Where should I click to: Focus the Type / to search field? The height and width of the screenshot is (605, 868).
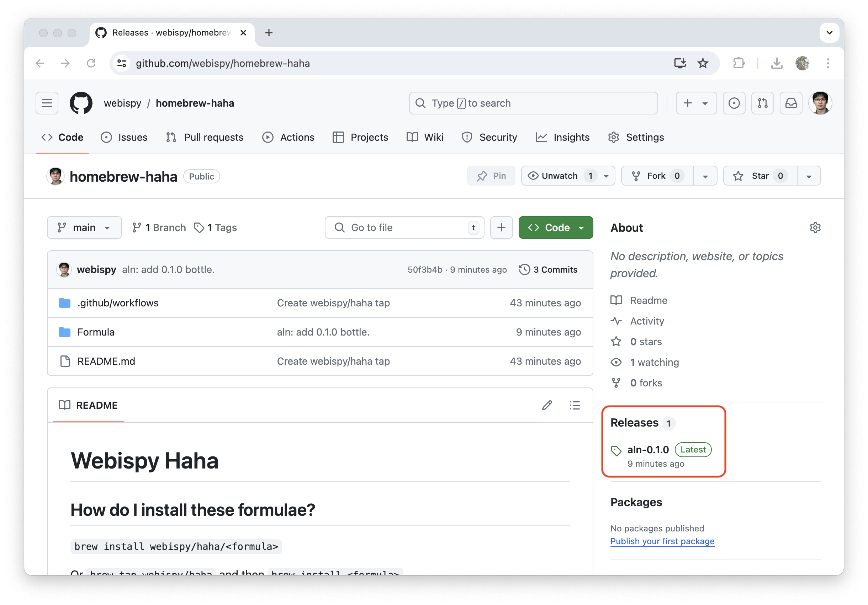tap(533, 103)
